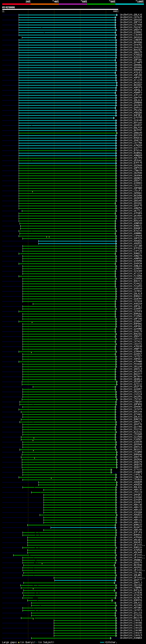146x644 pixels.
Task: Select the UniRef100_P21653 label
Action: (131, 286)
